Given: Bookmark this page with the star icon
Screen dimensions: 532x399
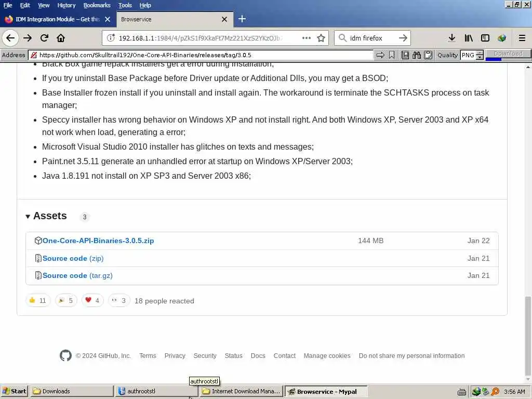Looking at the screenshot, I should point(321,38).
